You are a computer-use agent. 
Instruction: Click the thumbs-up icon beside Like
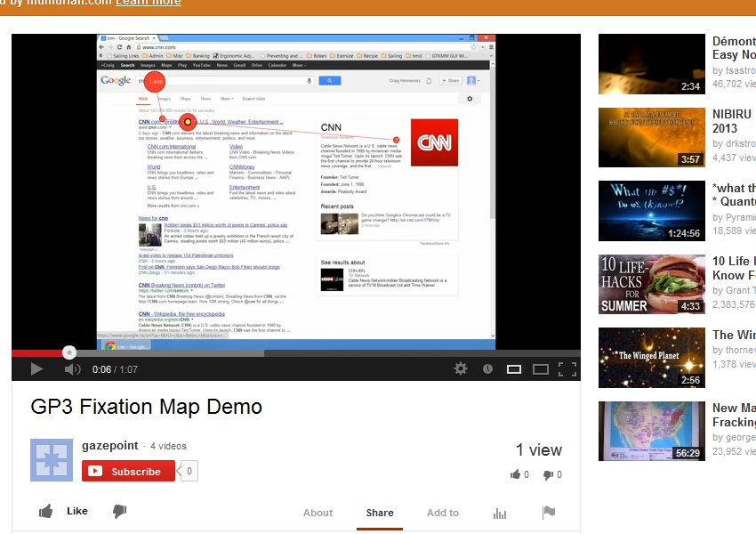[45, 512]
